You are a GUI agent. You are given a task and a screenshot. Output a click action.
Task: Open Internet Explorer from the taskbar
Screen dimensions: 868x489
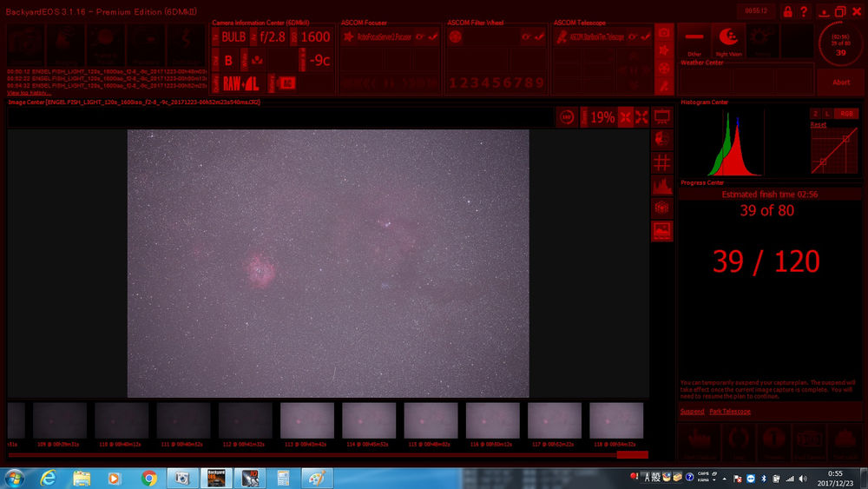click(x=48, y=478)
